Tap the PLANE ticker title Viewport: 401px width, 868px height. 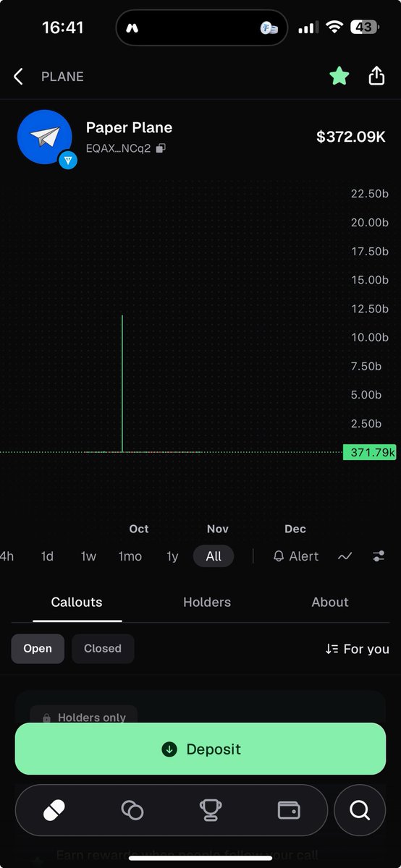pyautogui.click(x=62, y=76)
